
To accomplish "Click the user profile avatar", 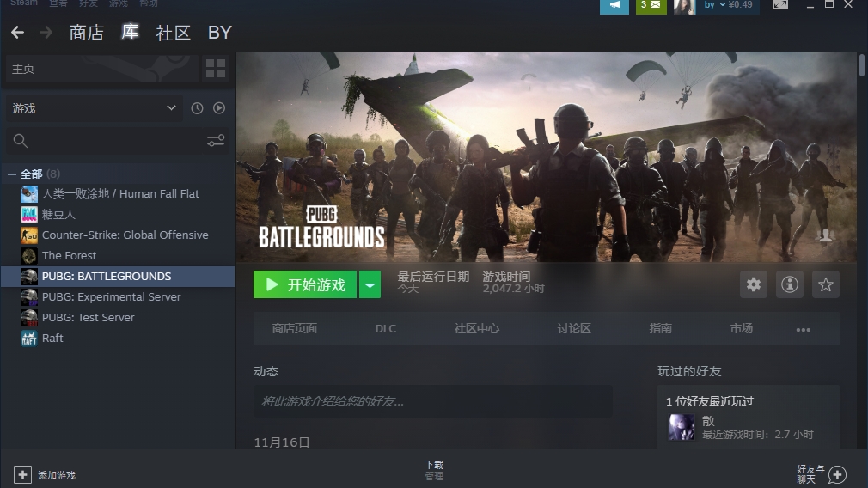I will [x=684, y=6].
